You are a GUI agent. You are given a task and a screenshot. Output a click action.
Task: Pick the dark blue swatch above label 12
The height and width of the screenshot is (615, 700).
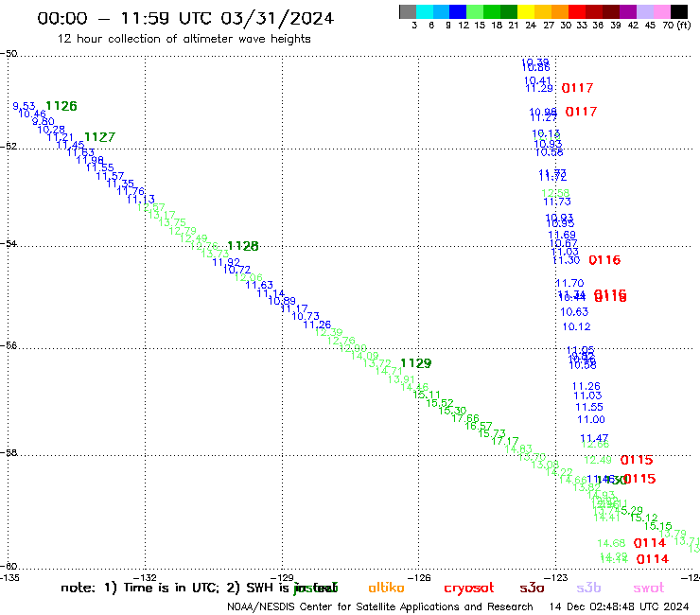tap(458, 11)
